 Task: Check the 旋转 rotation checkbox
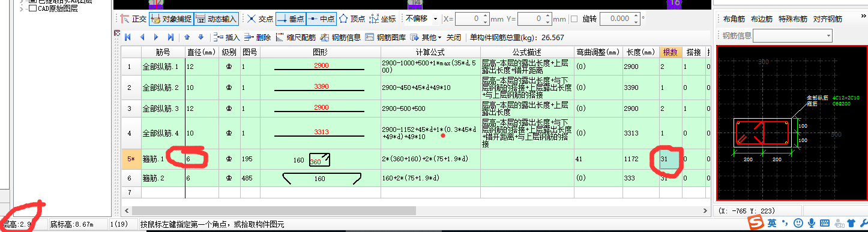tap(574, 19)
